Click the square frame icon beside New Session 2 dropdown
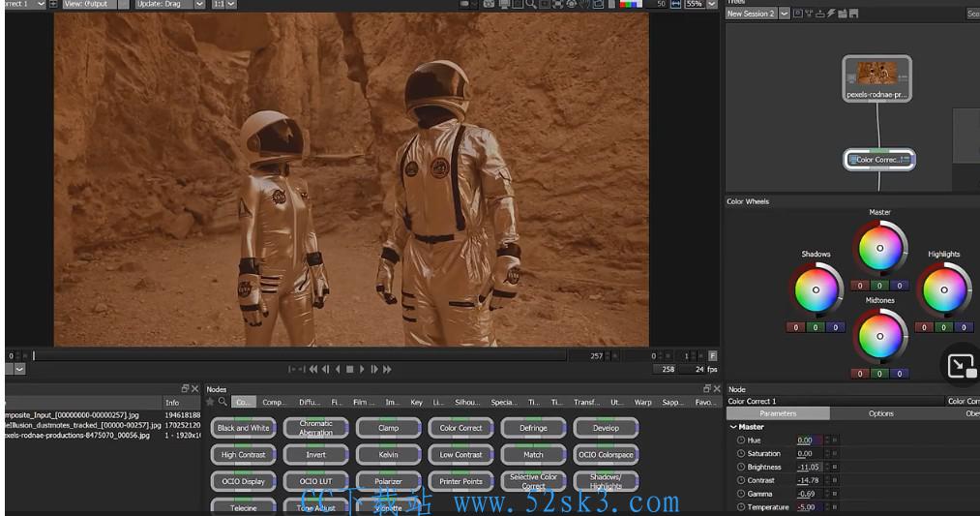This screenshot has height=516, width=980. tap(798, 14)
